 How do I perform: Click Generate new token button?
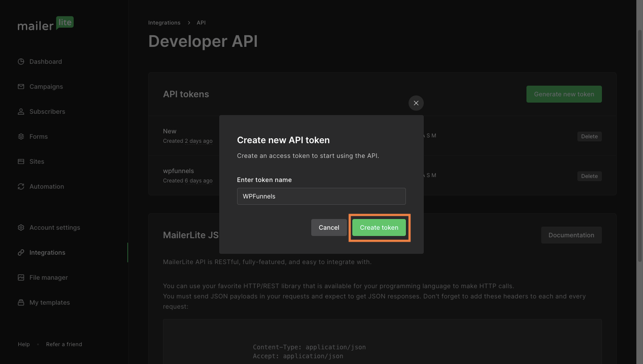click(564, 94)
